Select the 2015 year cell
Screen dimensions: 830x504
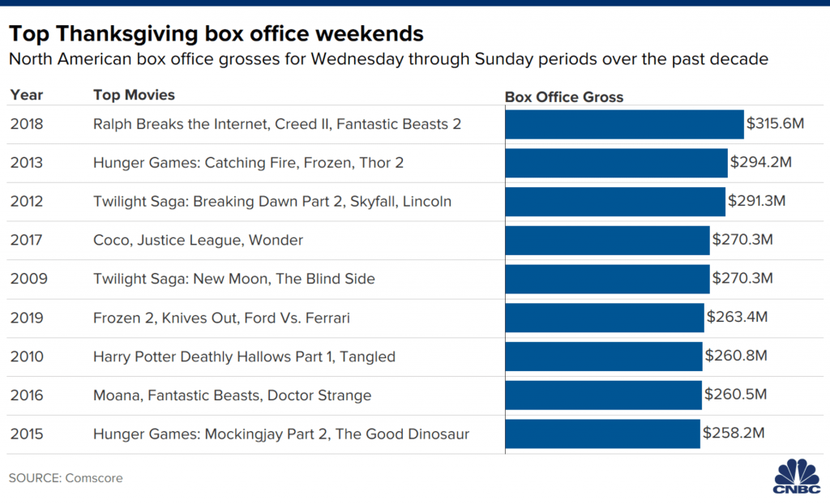pyautogui.click(x=27, y=434)
